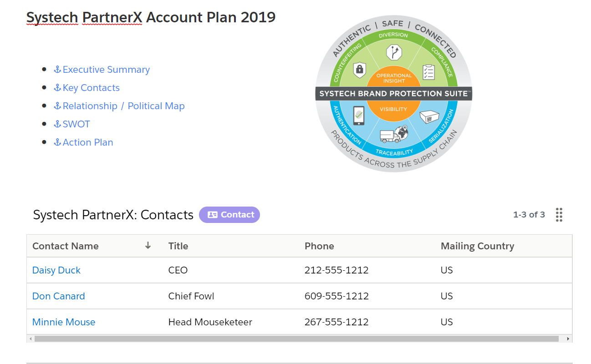Select the Chief Fowl title cell

point(191,296)
